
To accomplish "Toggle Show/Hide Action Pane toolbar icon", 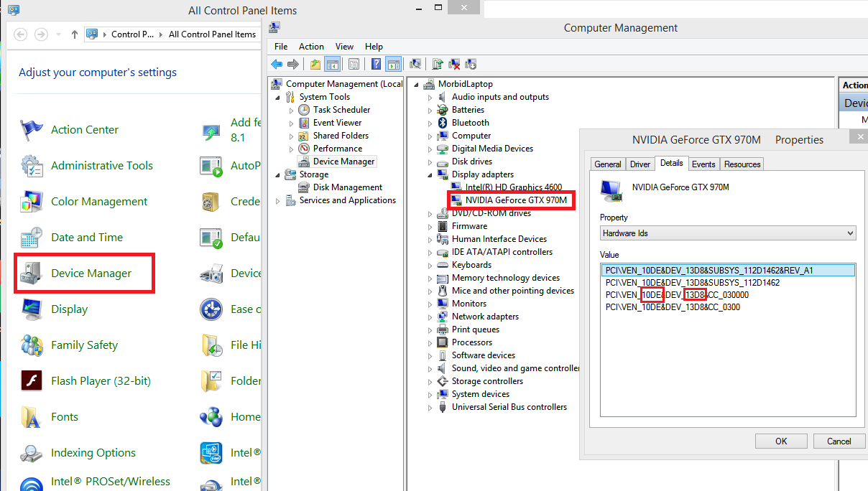I will [393, 64].
